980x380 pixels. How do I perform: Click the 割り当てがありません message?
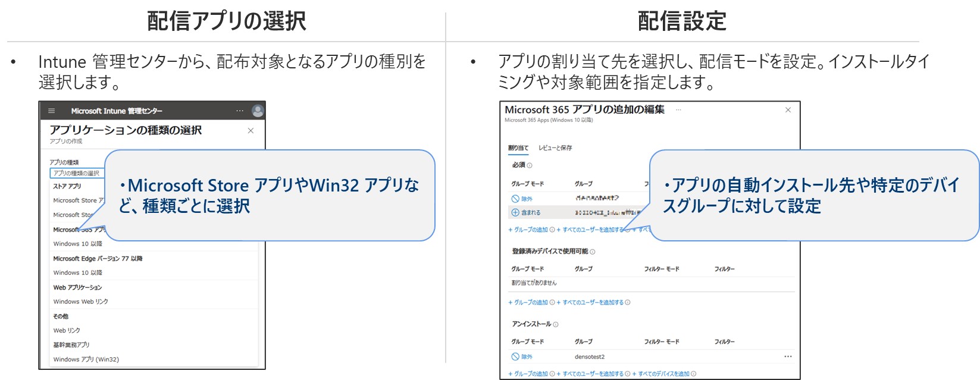point(534,283)
